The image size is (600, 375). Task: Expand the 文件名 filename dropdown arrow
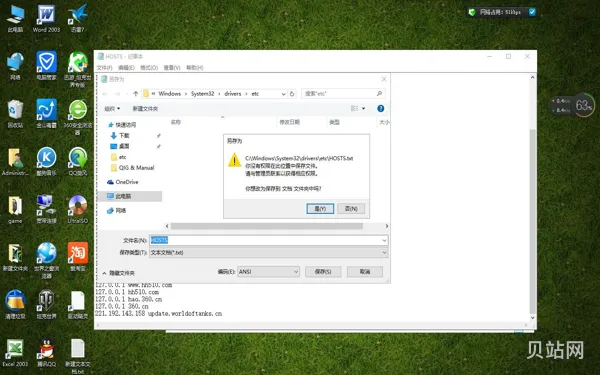pos(384,240)
